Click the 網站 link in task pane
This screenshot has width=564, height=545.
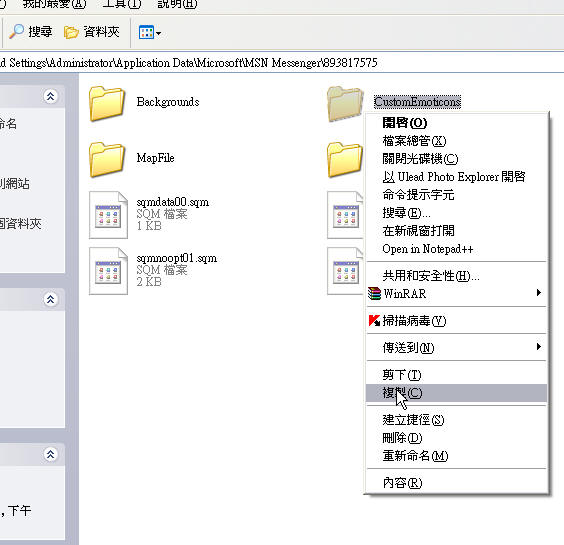pos(15,183)
